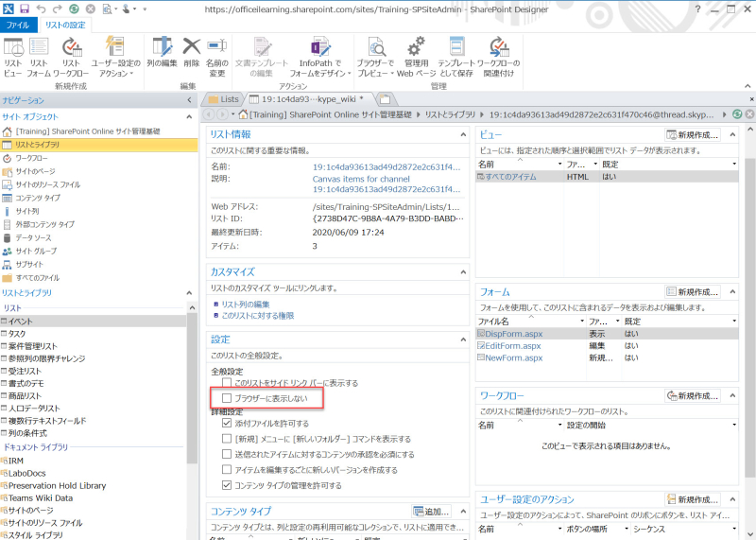The image size is (756, 540).
Task: Toggle 新しいバージョンを作成する checkbox
Action: [x=227, y=469]
